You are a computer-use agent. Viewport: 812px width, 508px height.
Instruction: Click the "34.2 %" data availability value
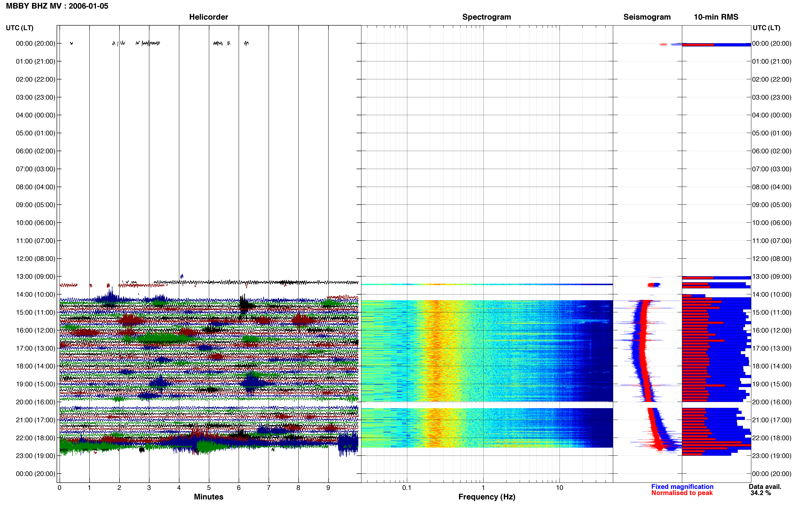761,493
